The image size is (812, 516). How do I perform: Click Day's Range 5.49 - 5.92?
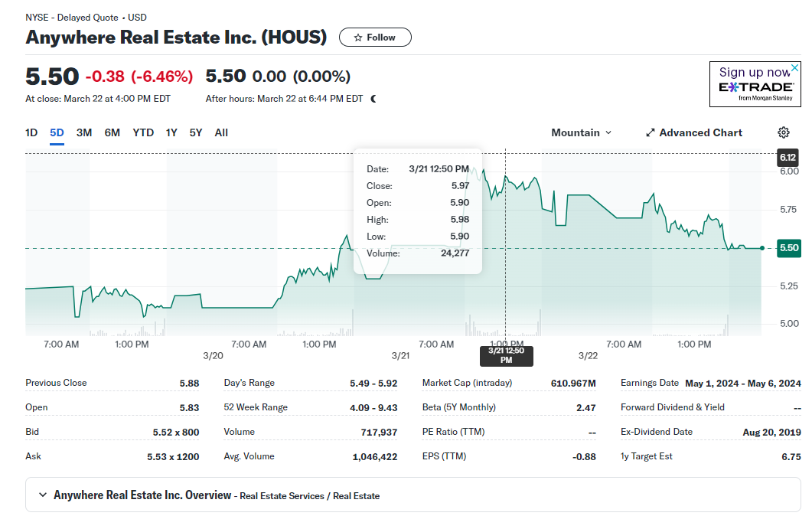(373, 384)
